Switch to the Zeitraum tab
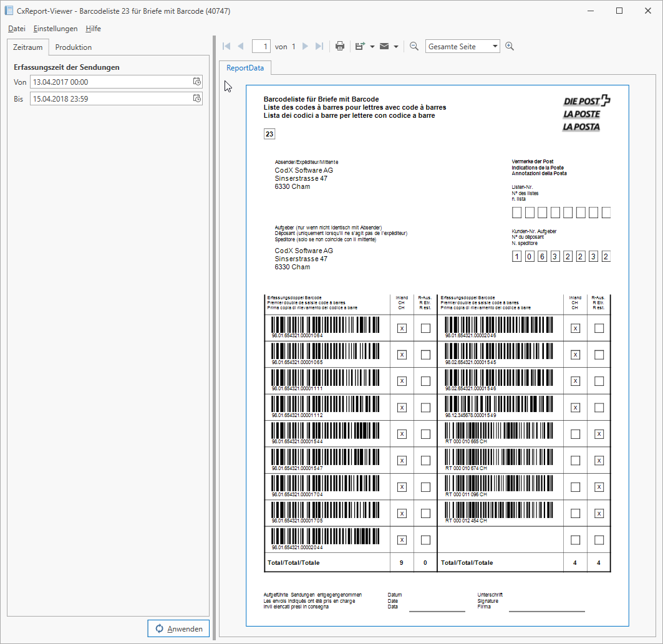 tap(28, 47)
